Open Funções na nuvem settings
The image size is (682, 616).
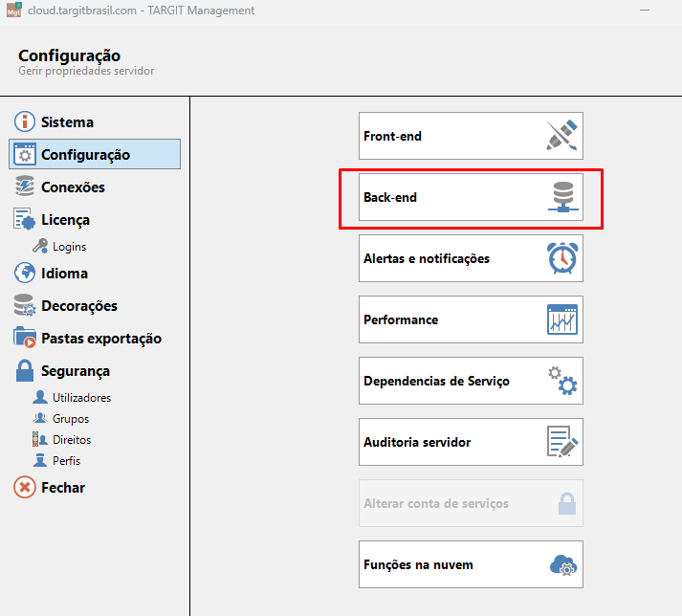[471, 564]
